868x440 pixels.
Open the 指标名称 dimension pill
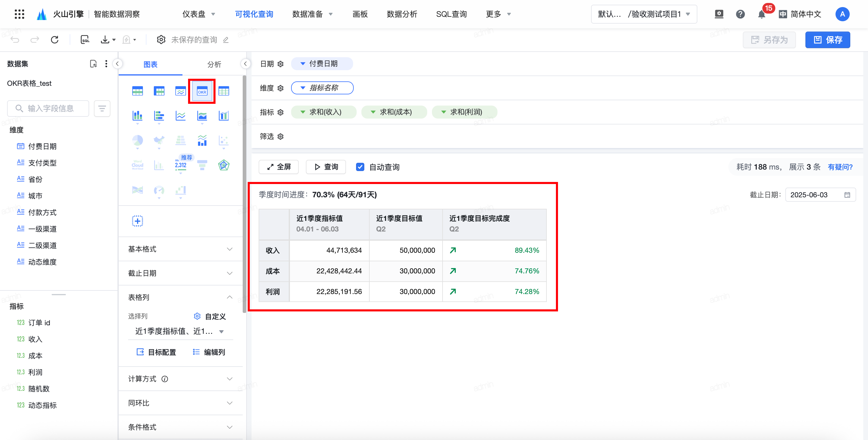click(x=322, y=88)
